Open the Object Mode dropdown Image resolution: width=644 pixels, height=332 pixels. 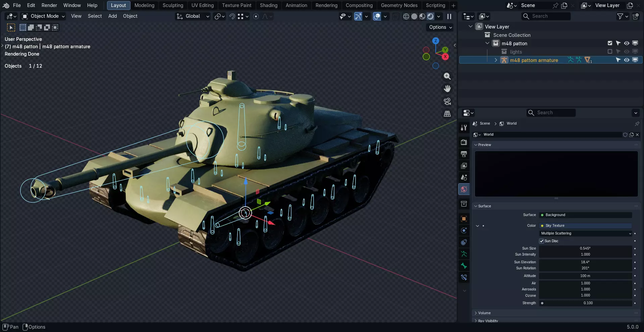tap(43, 16)
